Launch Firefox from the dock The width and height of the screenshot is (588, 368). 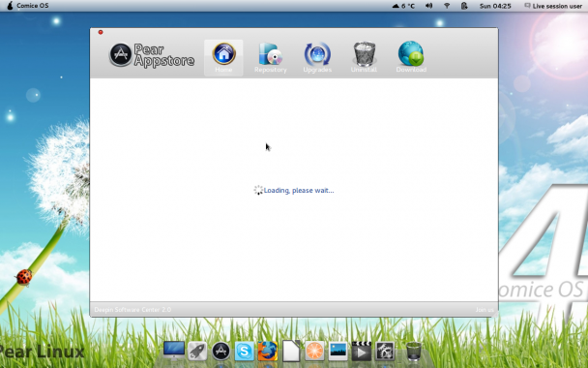tap(267, 352)
